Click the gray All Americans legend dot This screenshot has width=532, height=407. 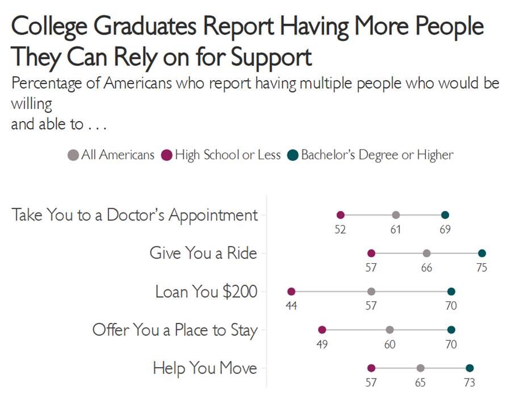pyautogui.click(x=73, y=155)
